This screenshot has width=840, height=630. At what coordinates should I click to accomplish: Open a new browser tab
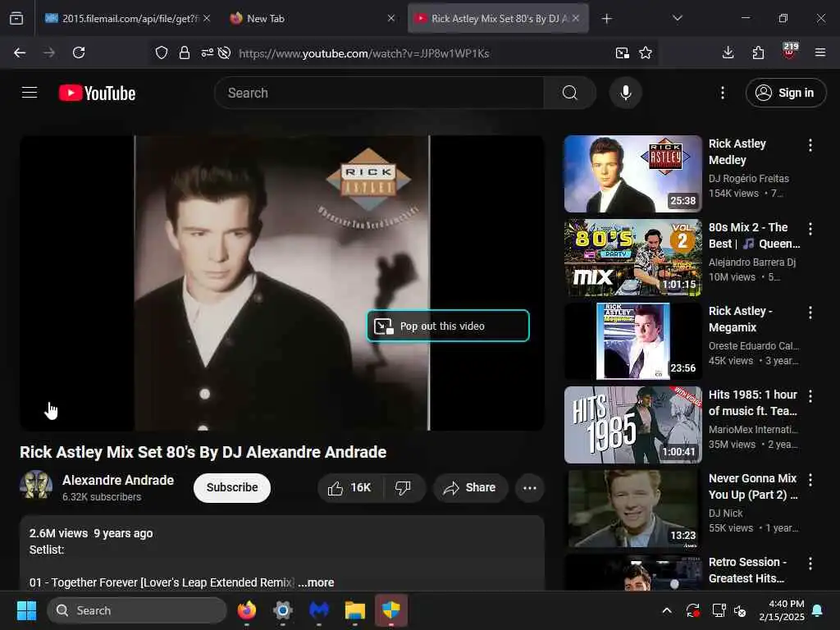point(606,19)
